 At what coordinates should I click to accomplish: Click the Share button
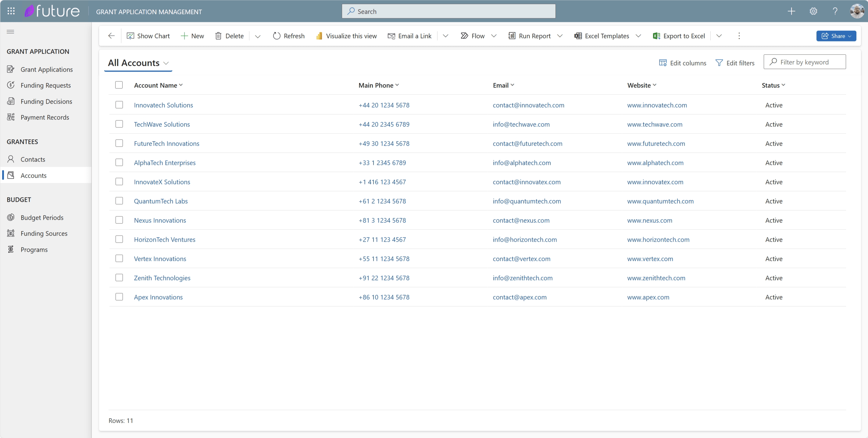click(x=836, y=36)
